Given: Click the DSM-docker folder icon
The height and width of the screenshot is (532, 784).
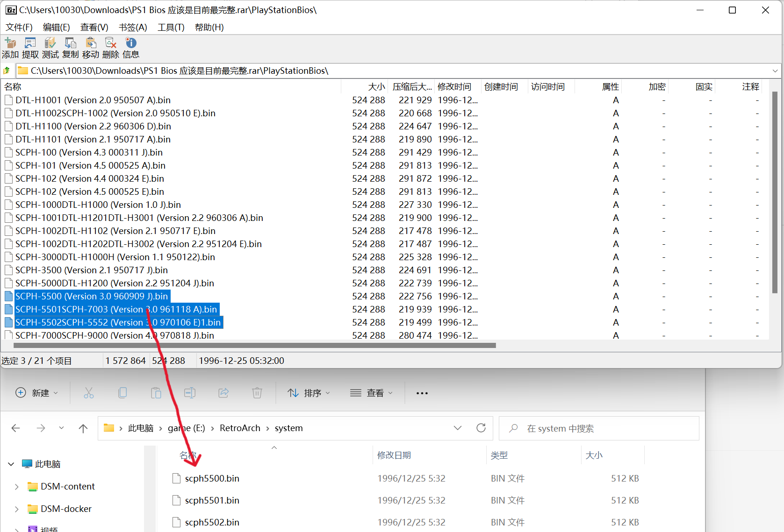Looking at the screenshot, I should 33,509.
